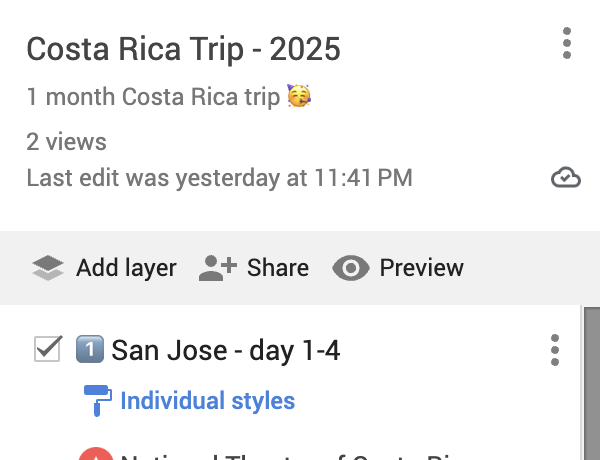Viewport: 600px width, 460px height.
Task: Click the party face emoji in the description
Action: tap(298, 97)
